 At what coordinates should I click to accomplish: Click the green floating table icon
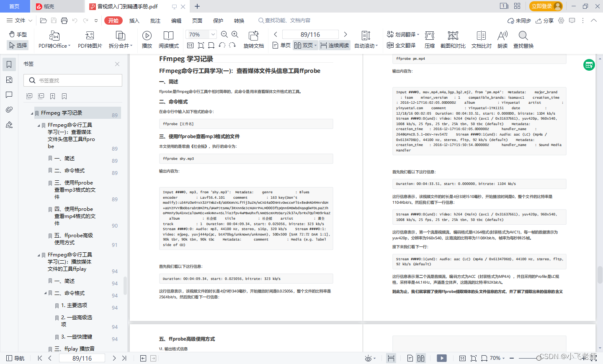[589, 65]
